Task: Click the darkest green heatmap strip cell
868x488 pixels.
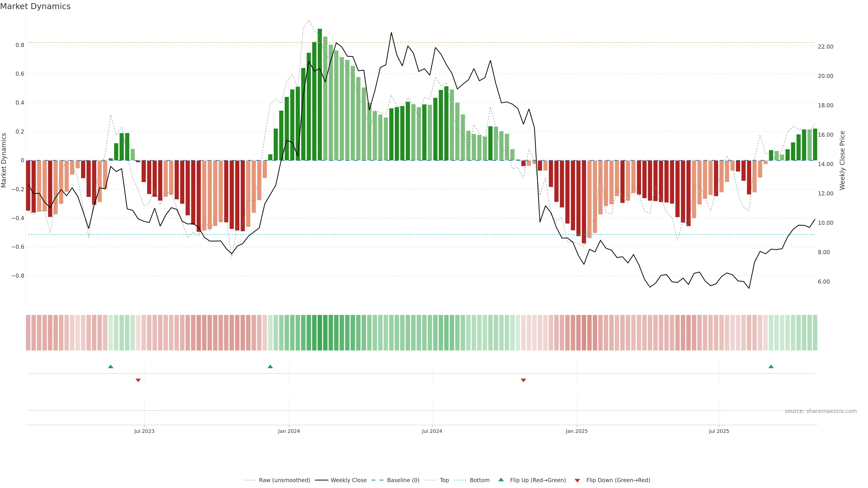Action: tap(320, 332)
